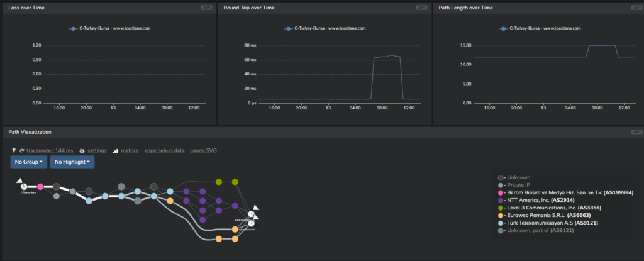Click the 1.20 Loss axis label
Screen dimensions: 644x261
click(x=36, y=45)
